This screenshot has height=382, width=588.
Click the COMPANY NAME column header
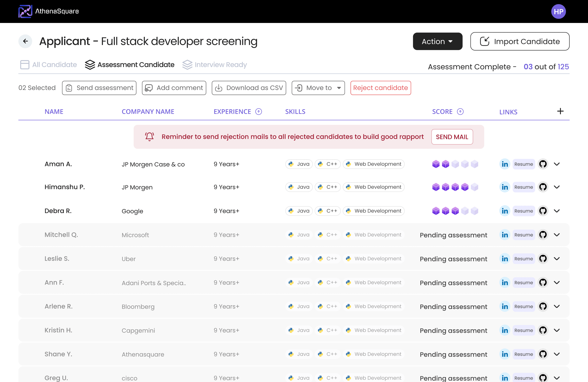pyautogui.click(x=148, y=112)
